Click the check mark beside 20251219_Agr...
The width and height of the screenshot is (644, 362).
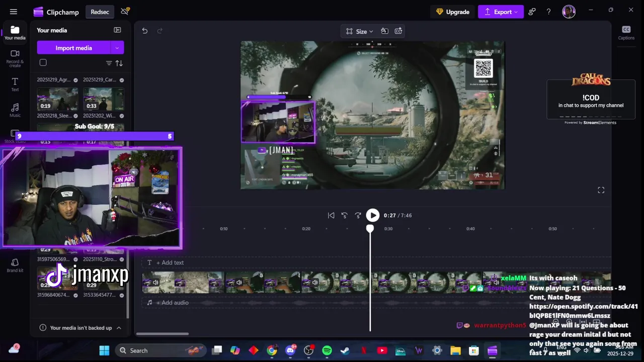pos(76,80)
